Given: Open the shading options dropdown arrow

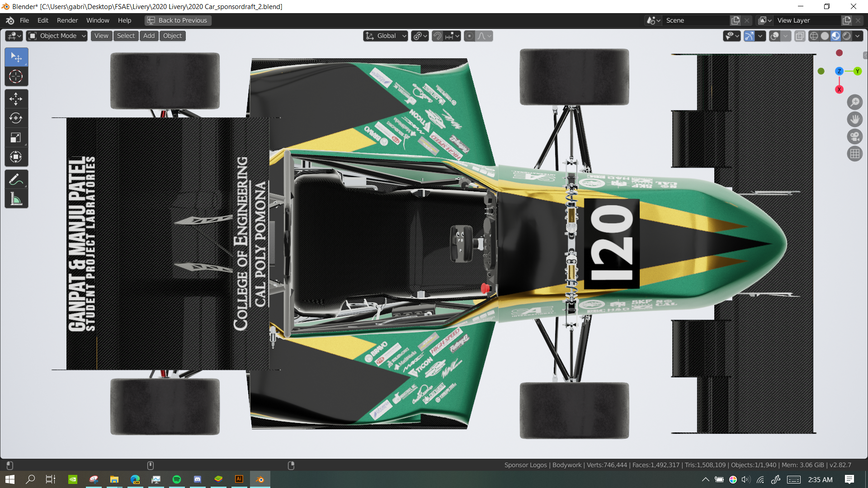Looking at the screenshot, I should tap(857, 36).
